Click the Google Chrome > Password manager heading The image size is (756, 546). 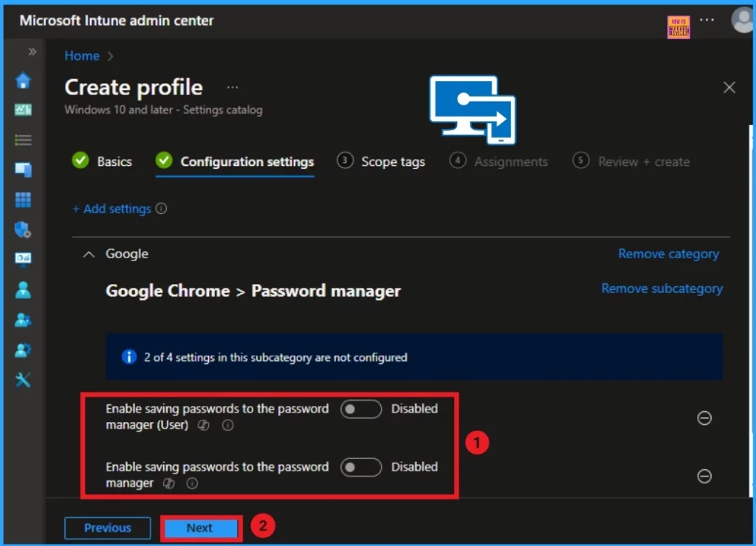coord(253,291)
